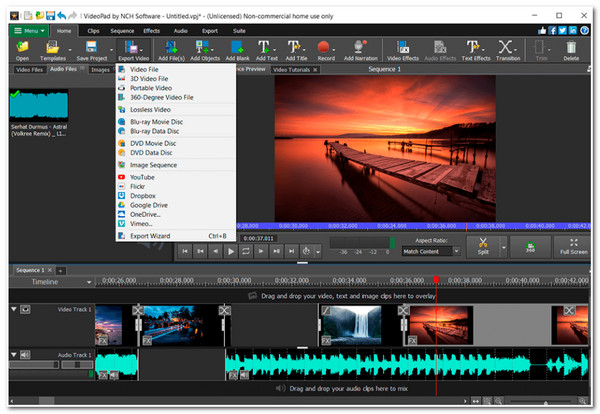Close the Video Tutorials tab
The width and height of the screenshot is (600, 414).
(315, 70)
